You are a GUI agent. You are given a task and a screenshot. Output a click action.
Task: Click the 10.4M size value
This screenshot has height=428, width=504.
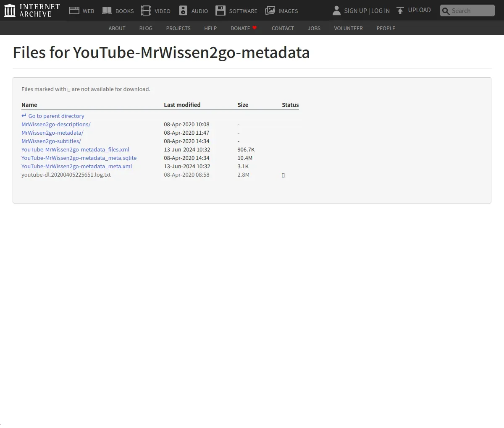click(245, 158)
